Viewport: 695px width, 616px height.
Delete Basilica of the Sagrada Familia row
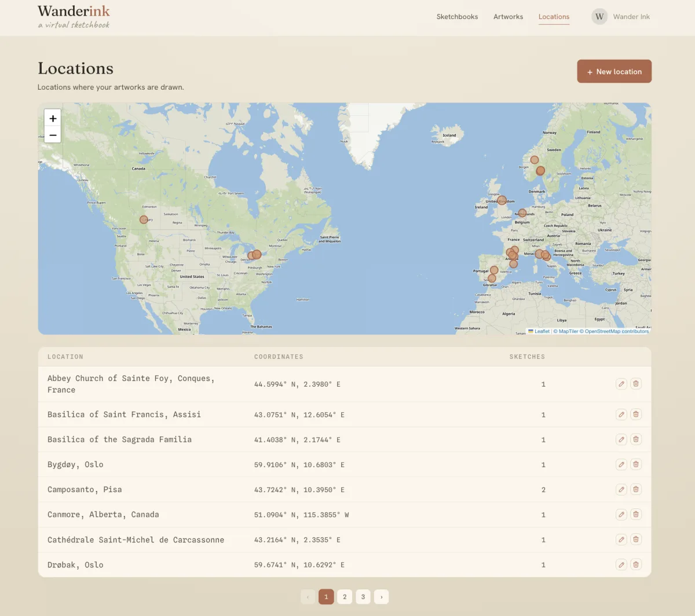tap(636, 439)
